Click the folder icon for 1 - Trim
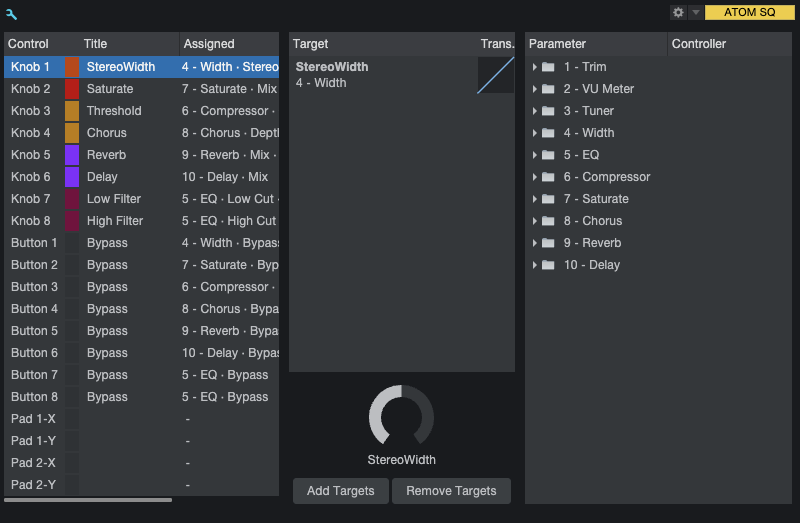 pyautogui.click(x=548, y=67)
